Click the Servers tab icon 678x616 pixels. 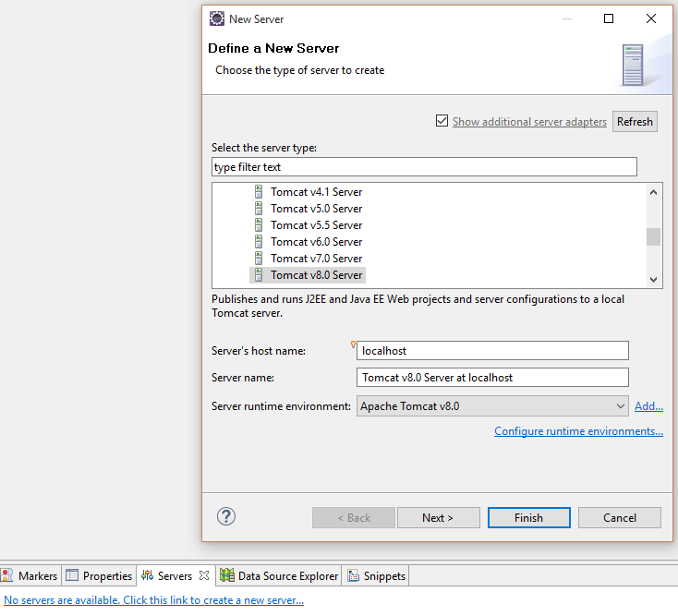point(147,575)
